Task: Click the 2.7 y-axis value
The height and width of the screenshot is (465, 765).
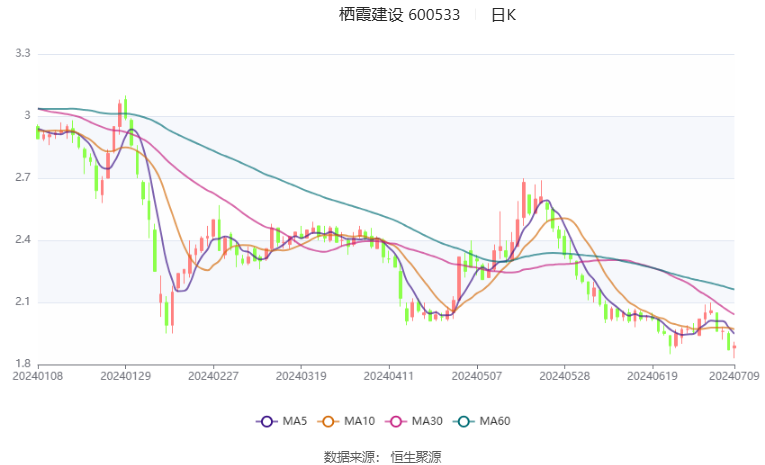Action: pyautogui.click(x=22, y=178)
